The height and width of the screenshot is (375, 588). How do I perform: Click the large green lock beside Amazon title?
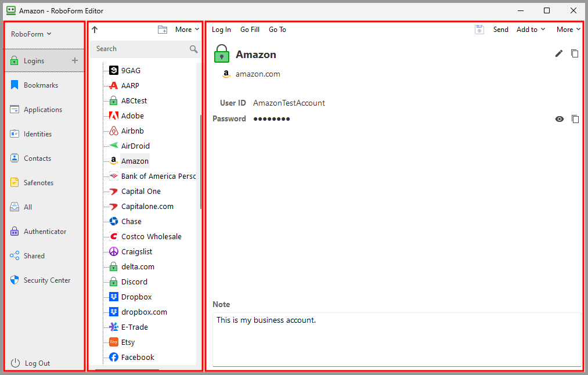pyautogui.click(x=222, y=53)
